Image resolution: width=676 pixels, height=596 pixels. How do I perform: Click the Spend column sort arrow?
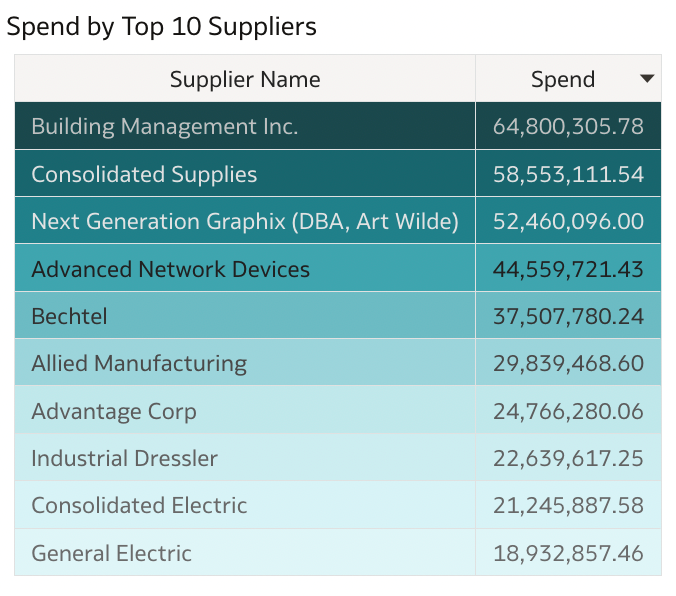[647, 79]
